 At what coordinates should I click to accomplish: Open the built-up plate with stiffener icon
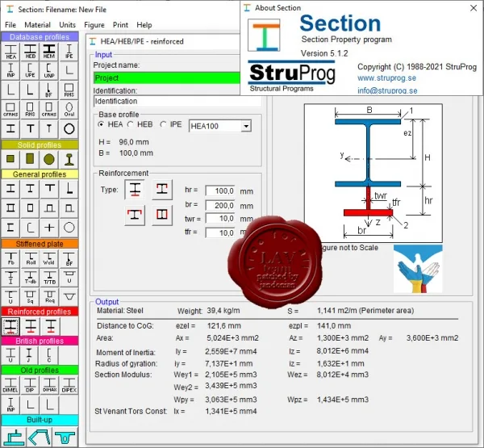coord(65,437)
